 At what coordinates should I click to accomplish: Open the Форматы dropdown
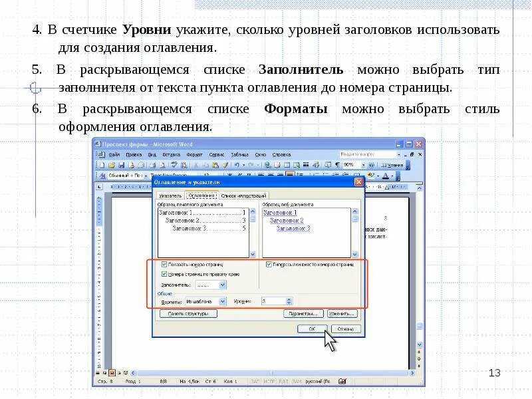point(222,301)
